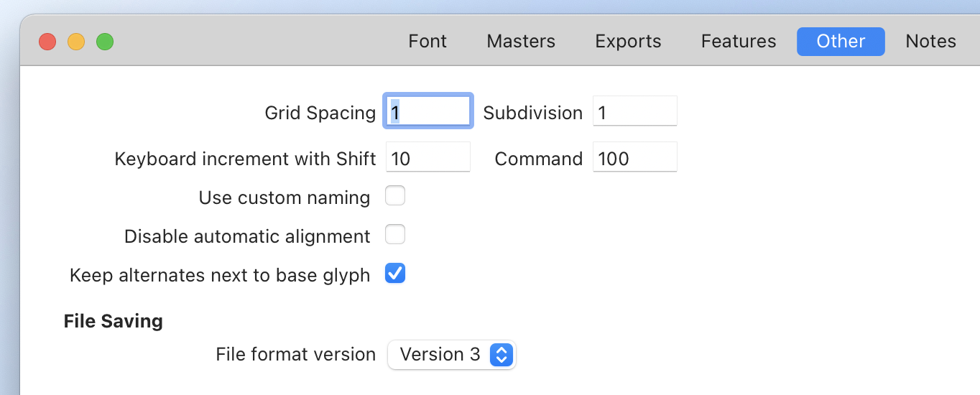
Task: Zoom the window with the green button
Action: point(105,42)
